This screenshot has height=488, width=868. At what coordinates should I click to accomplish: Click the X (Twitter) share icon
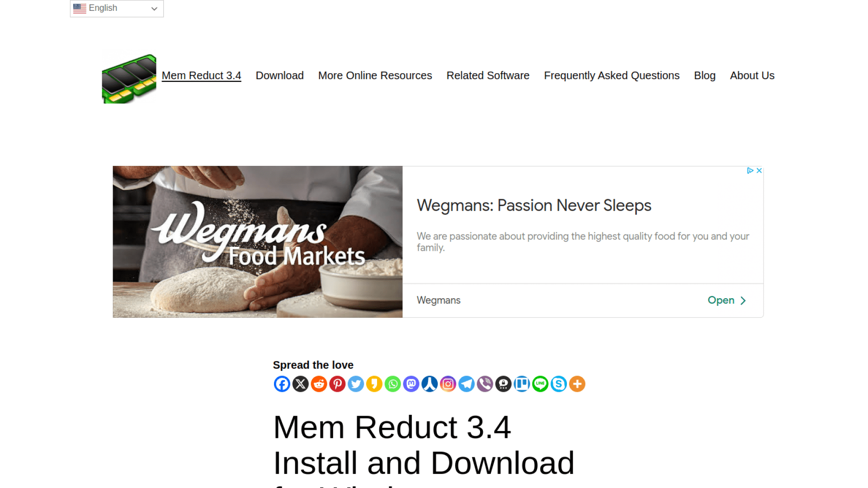300,384
